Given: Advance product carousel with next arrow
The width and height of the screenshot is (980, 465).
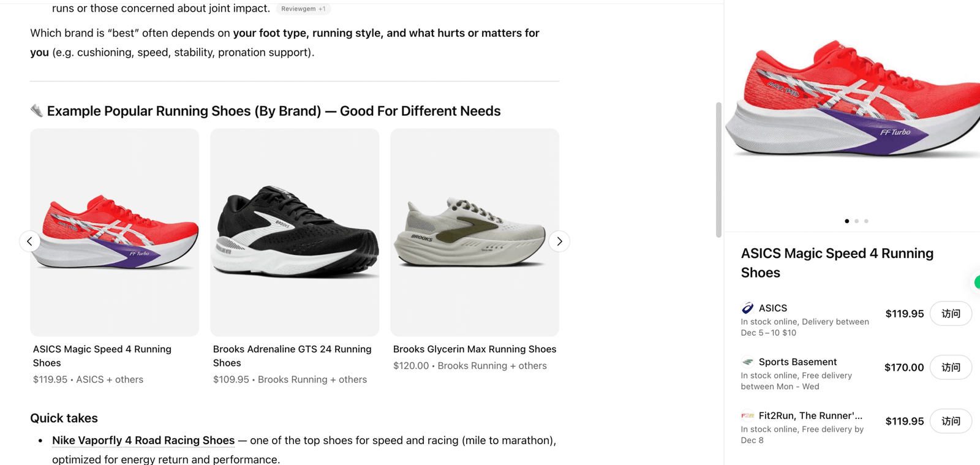Looking at the screenshot, I should click(559, 241).
